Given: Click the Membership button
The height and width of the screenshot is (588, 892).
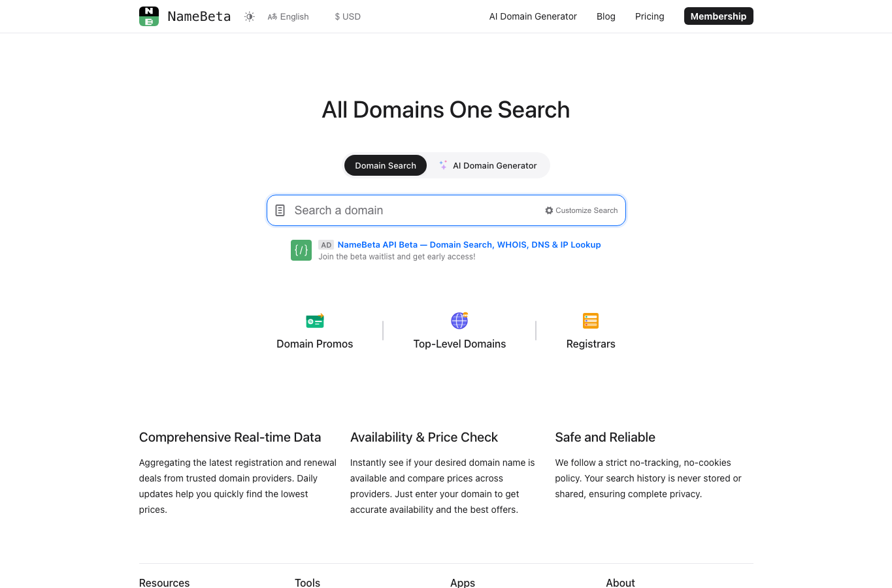Looking at the screenshot, I should click(718, 16).
